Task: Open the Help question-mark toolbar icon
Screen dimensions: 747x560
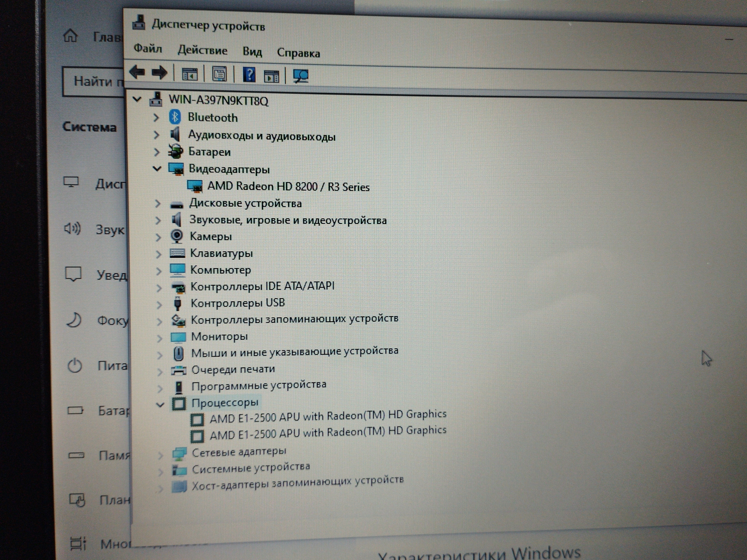Action: (x=249, y=74)
